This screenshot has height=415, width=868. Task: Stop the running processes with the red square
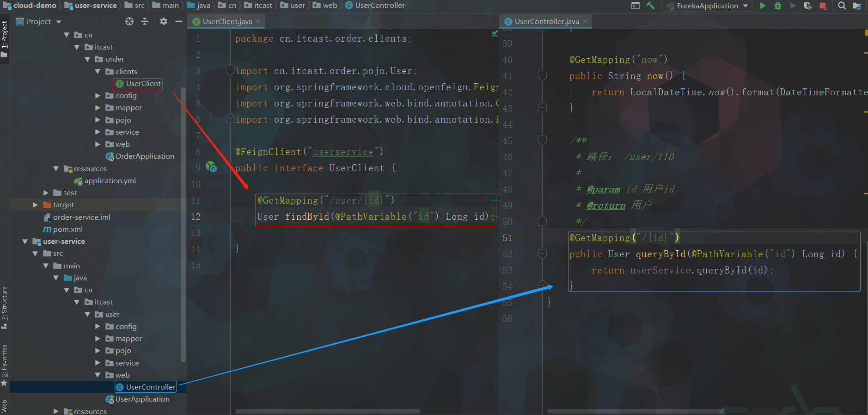pos(823,6)
